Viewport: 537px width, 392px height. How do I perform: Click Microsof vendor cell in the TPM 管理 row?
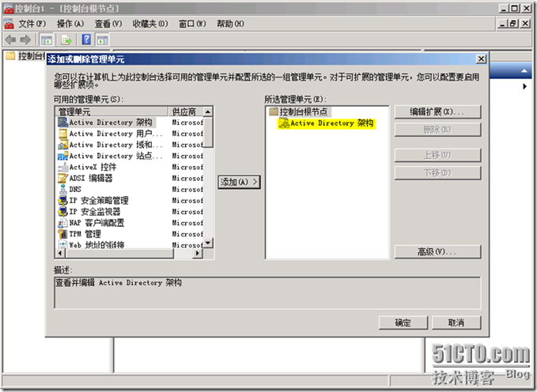point(187,234)
